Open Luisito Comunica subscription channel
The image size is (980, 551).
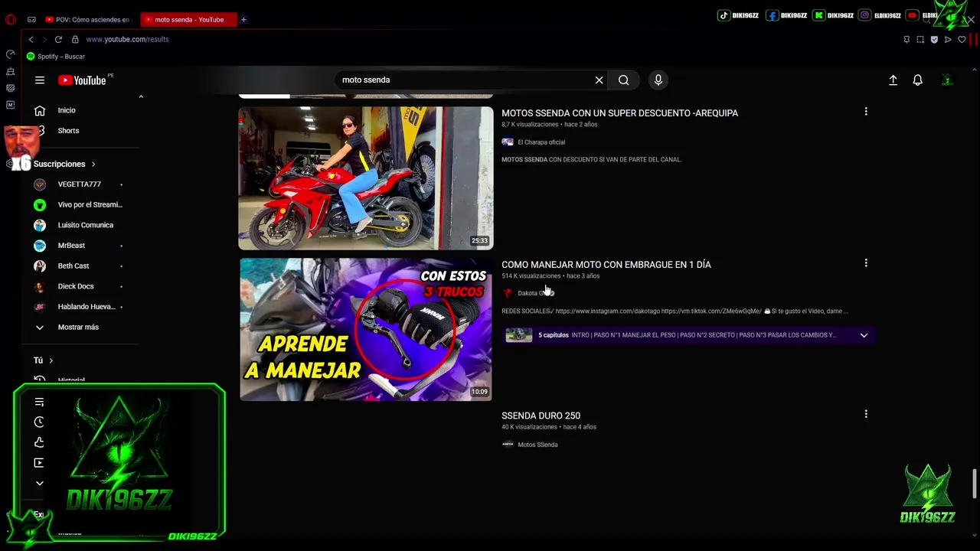coord(86,225)
